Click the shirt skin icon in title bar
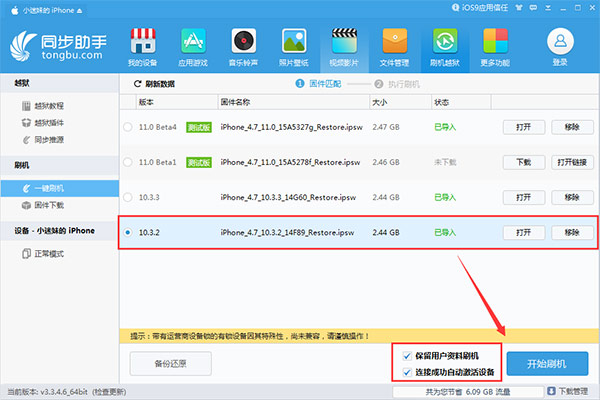600x400 pixels. 519,8
